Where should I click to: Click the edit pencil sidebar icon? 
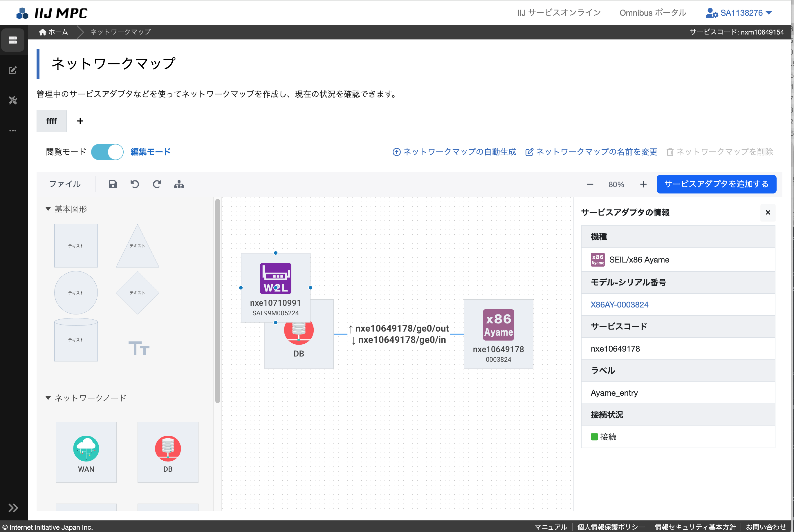[x=13, y=70]
